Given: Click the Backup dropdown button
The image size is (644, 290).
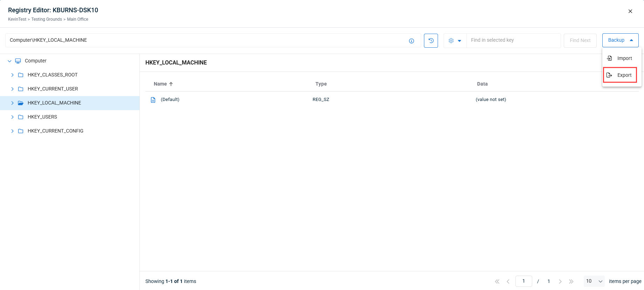Looking at the screenshot, I should [620, 40].
